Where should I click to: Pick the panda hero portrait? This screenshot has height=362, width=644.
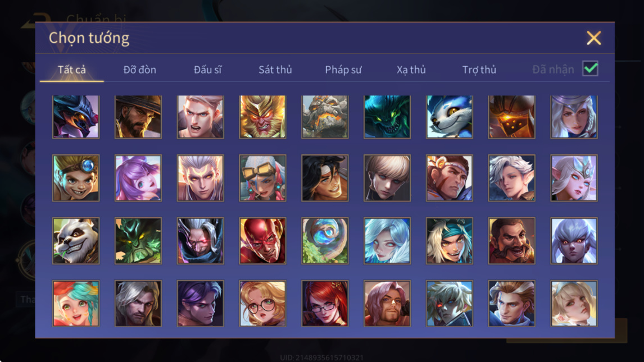pos(76,241)
